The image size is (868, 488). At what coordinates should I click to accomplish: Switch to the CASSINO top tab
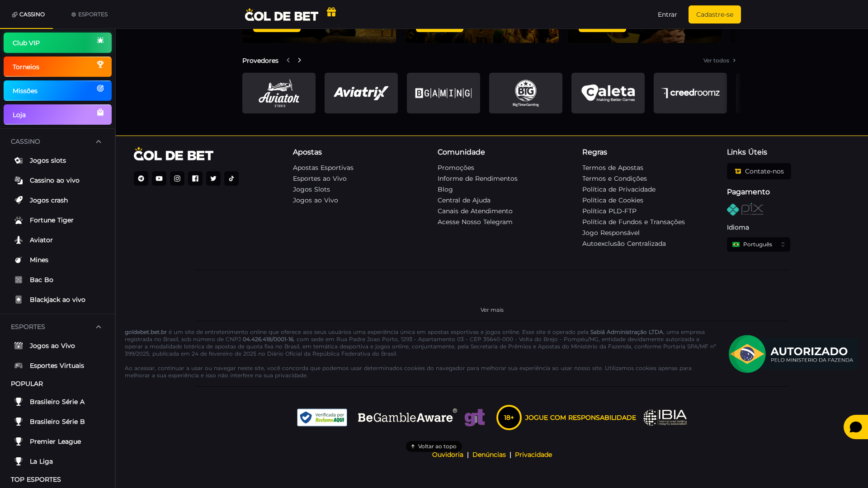tap(28, 14)
